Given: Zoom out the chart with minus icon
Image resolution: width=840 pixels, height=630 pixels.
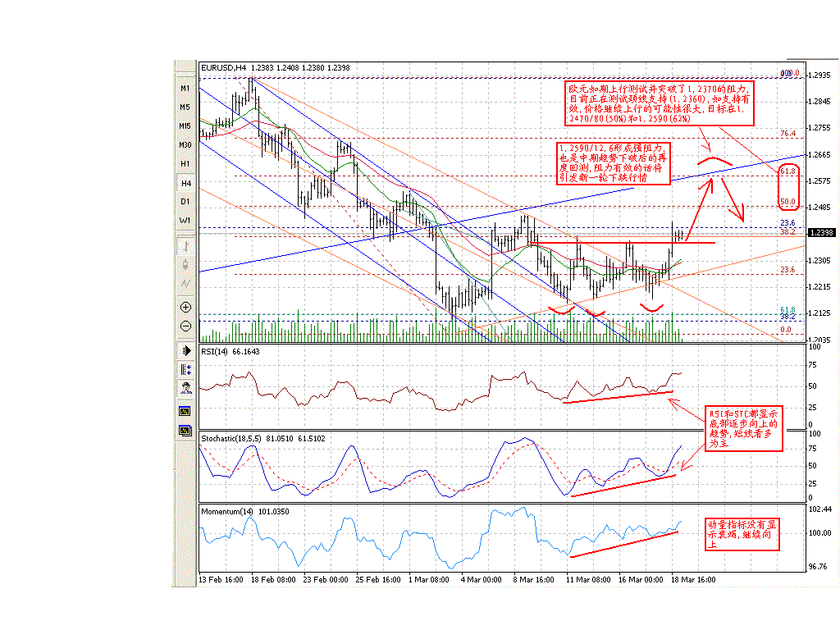Looking at the screenshot, I should tap(186, 326).
